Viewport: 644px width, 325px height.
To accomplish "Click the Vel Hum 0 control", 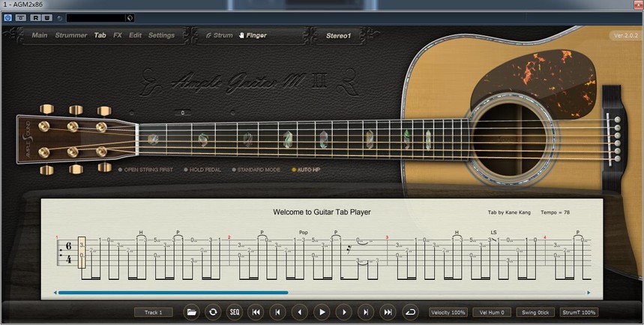I will click(492, 312).
